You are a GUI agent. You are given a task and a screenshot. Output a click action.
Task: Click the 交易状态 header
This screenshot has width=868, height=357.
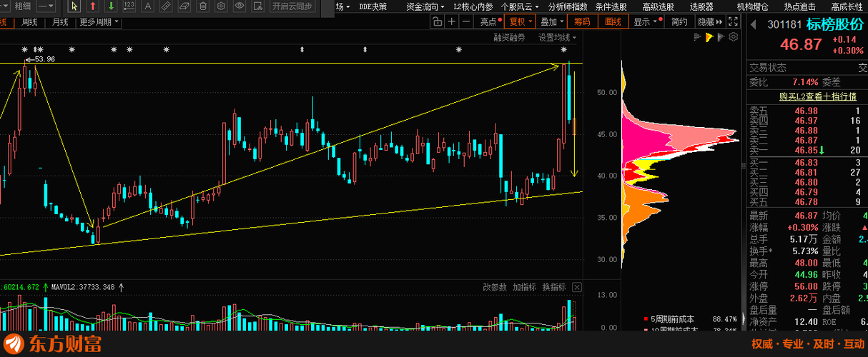[767, 68]
